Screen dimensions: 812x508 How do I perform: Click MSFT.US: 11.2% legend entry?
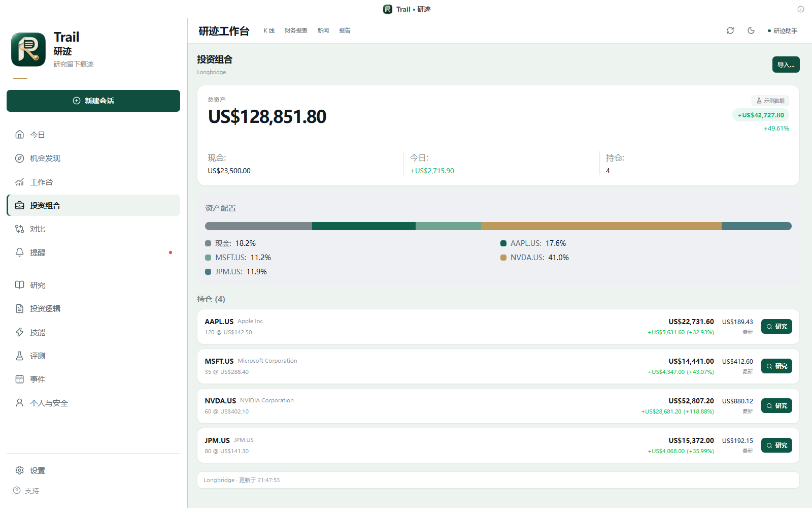[238, 258]
